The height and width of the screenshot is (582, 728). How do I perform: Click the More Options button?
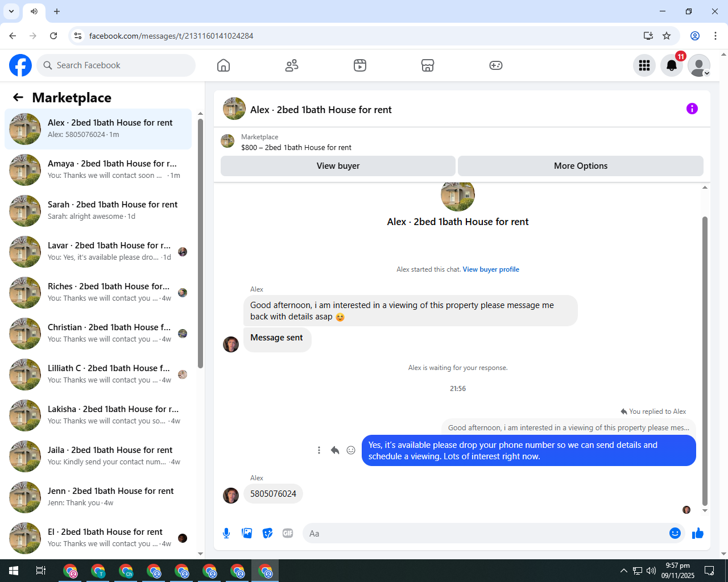[x=581, y=166]
